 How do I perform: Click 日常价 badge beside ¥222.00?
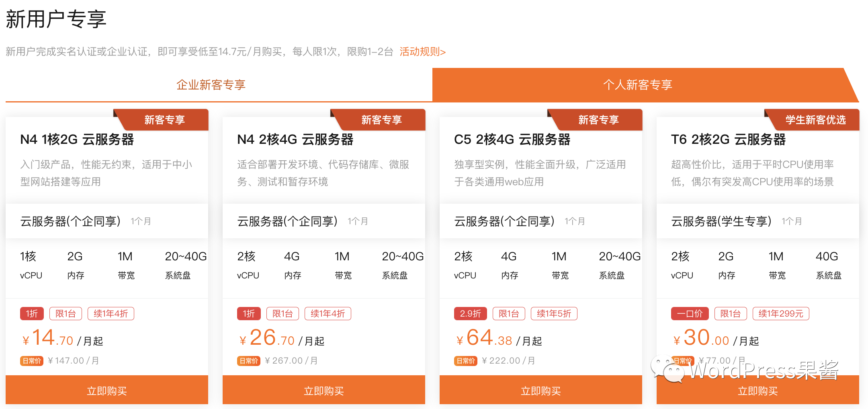466,361
